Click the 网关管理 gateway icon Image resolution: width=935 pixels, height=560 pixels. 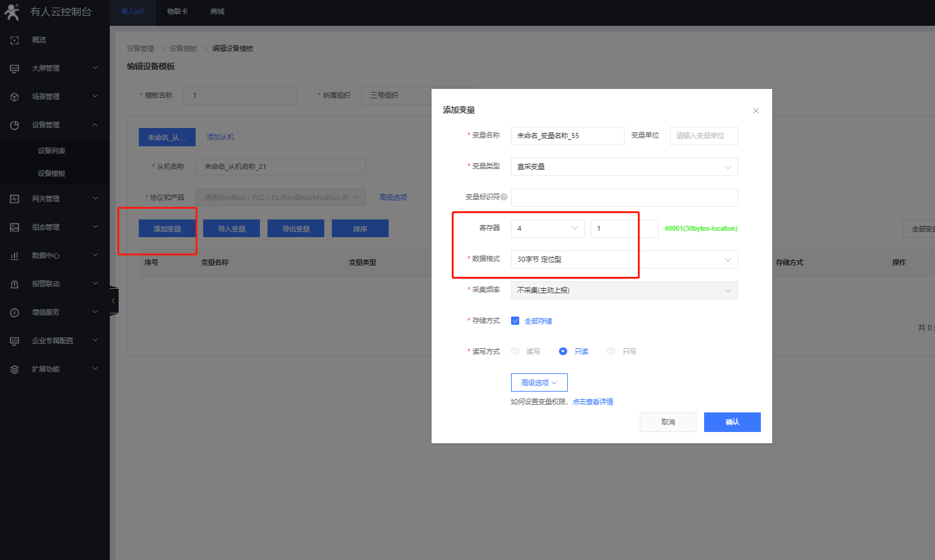(x=15, y=199)
